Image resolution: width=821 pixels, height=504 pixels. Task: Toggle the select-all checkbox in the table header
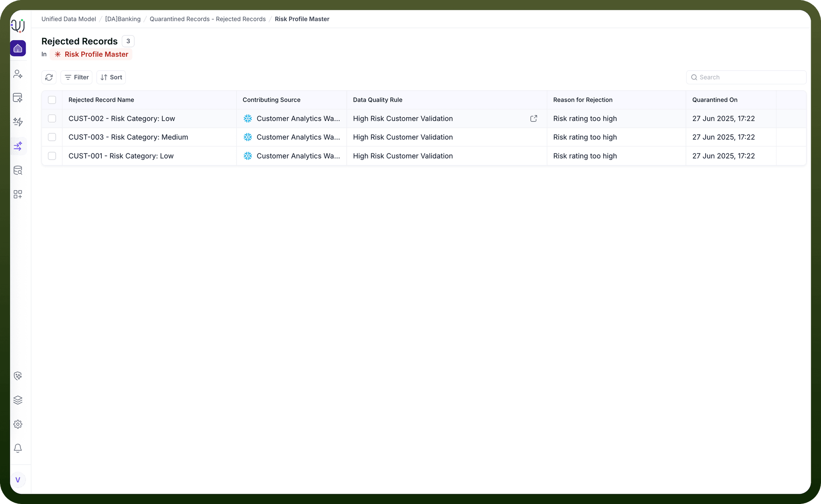[52, 100]
